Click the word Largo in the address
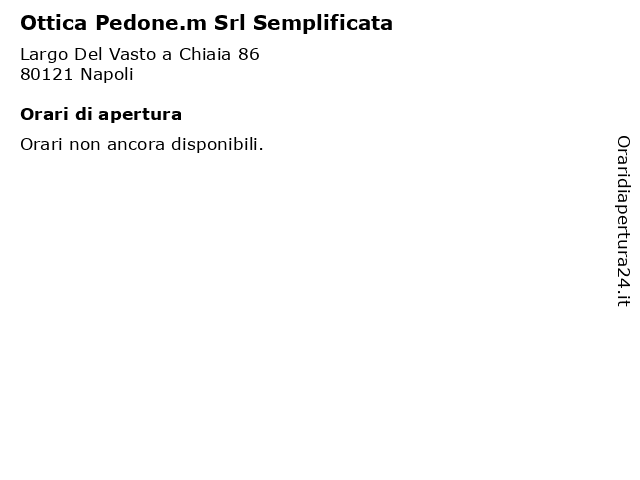Viewport: 640px width, 480px height. coord(44,55)
